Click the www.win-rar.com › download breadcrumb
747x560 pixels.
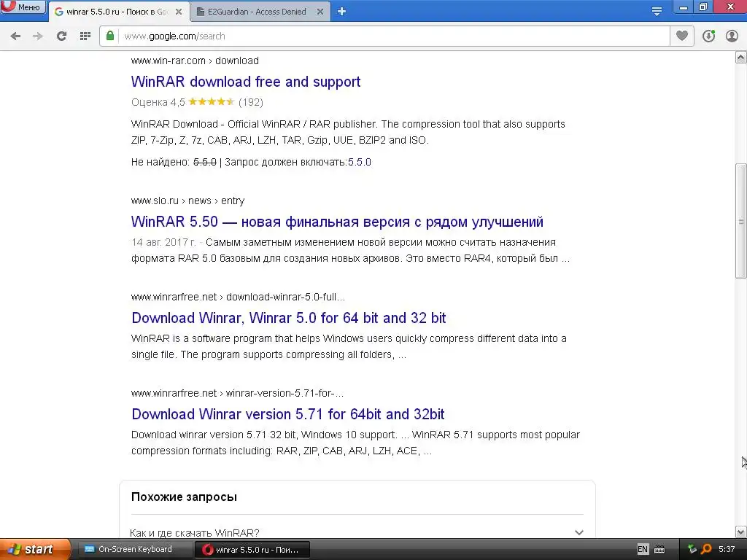[x=195, y=61]
